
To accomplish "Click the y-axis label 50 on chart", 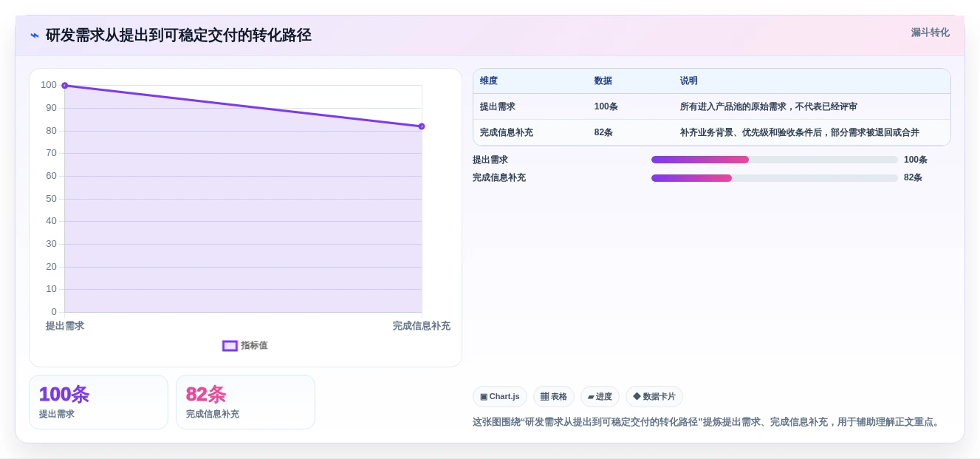I will [x=52, y=199].
